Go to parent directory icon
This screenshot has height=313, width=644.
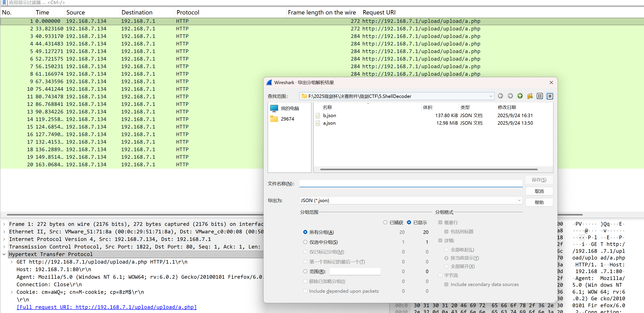[520, 96]
